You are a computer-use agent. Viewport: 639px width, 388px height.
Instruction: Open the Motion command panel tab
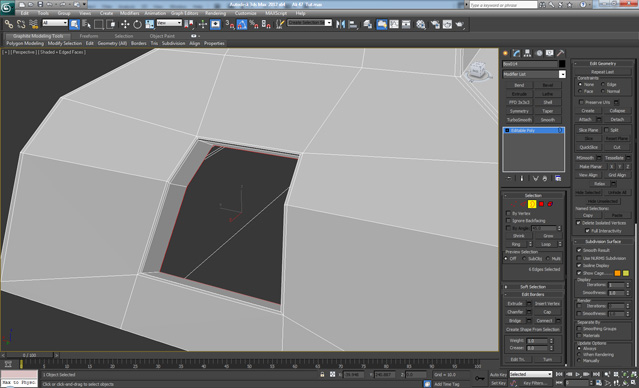pos(539,53)
